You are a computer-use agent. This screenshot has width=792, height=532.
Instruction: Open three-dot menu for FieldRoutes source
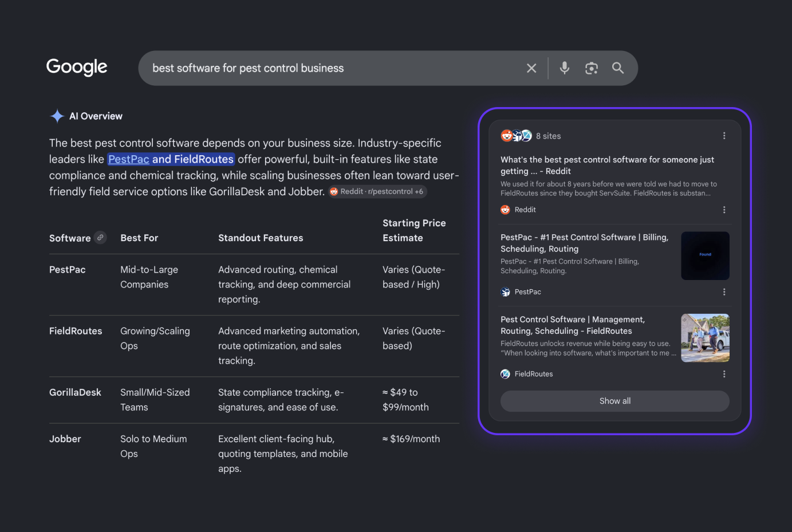(724, 374)
